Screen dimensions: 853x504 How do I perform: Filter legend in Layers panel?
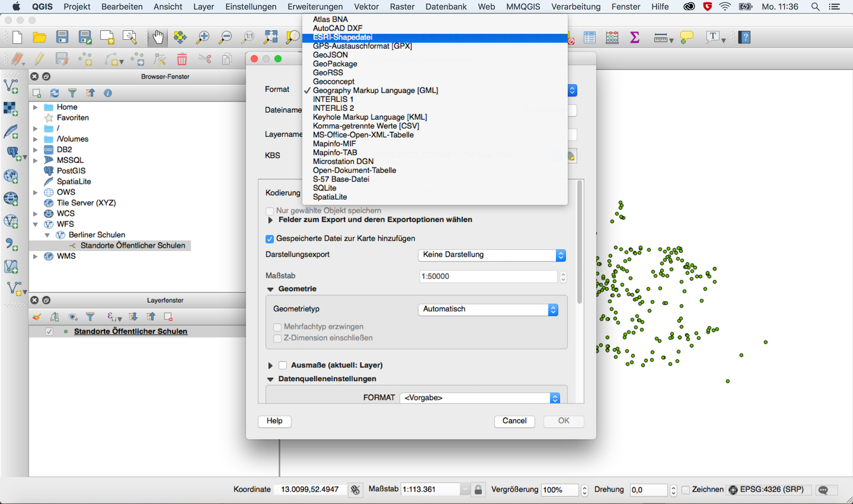point(90,317)
